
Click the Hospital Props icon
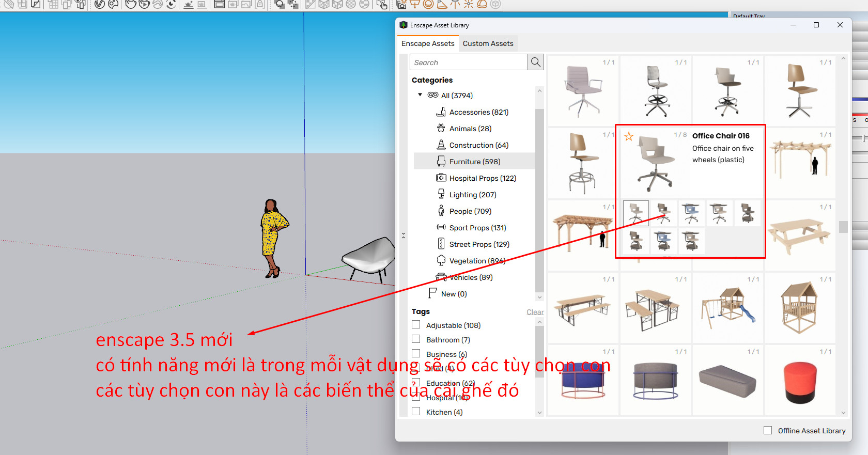pyautogui.click(x=441, y=178)
